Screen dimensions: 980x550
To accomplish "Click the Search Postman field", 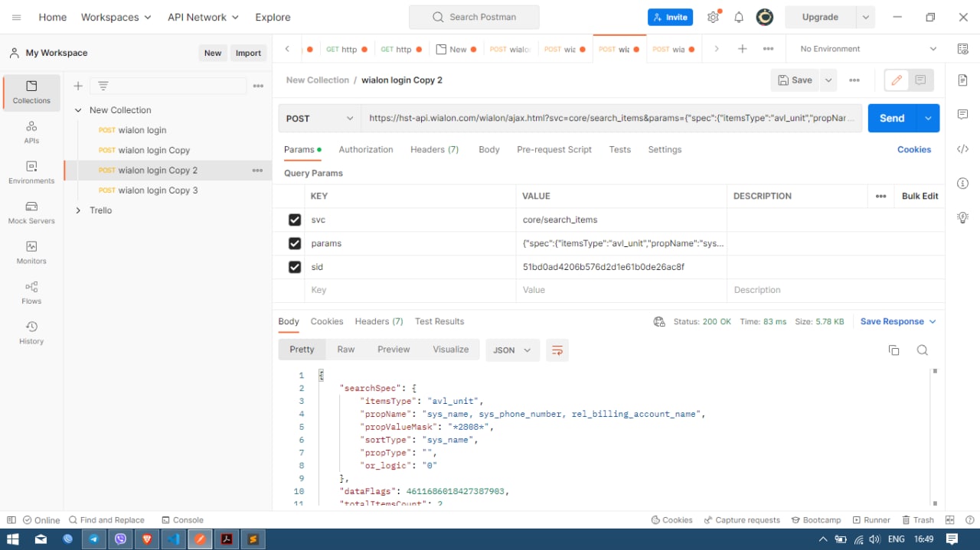I will click(x=474, y=18).
